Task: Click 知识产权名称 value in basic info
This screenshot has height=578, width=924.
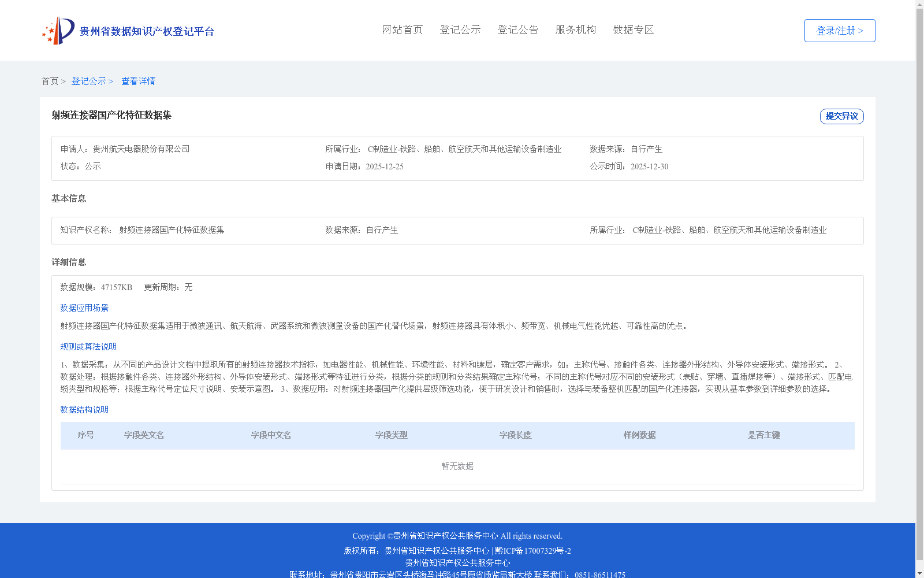Action: (172, 230)
